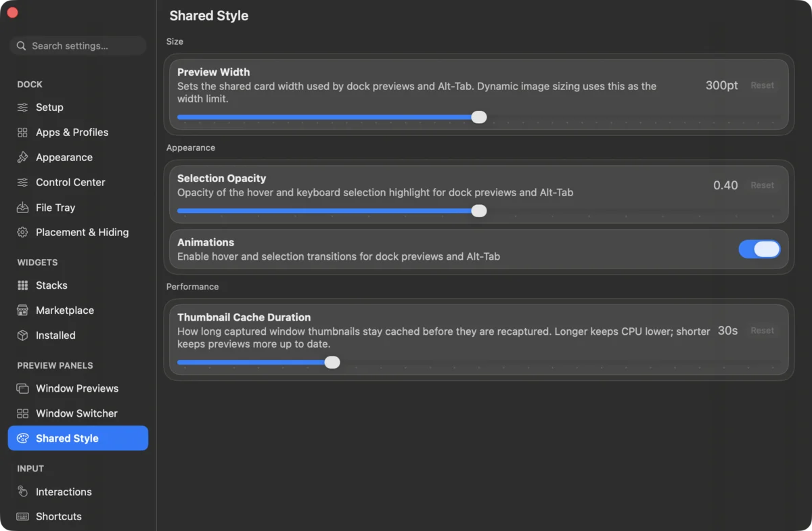
Task: Click the magnifying glass search icon
Action: coord(22,46)
